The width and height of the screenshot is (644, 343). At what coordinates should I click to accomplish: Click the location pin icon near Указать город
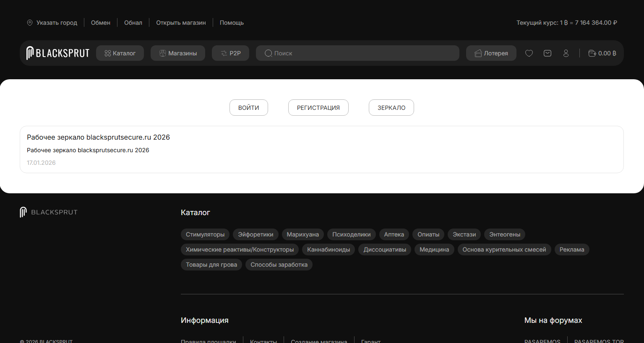pyautogui.click(x=30, y=23)
